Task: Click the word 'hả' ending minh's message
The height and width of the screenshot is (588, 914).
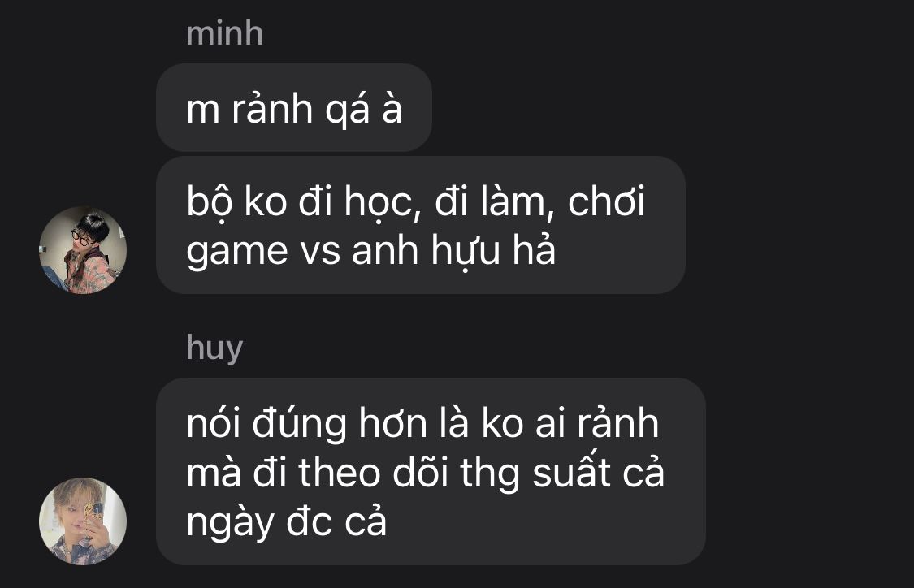Action: click(x=534, y=249)
